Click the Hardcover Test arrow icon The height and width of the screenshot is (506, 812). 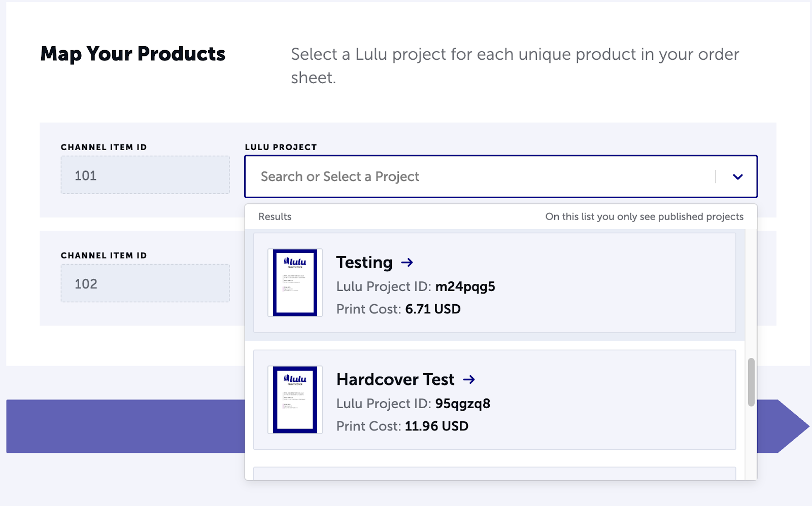(469, 379)
